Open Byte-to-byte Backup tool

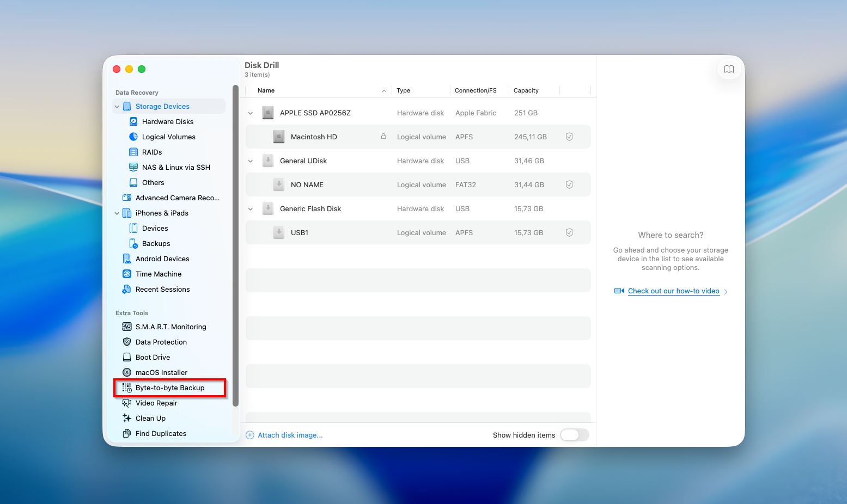[170, 388]
